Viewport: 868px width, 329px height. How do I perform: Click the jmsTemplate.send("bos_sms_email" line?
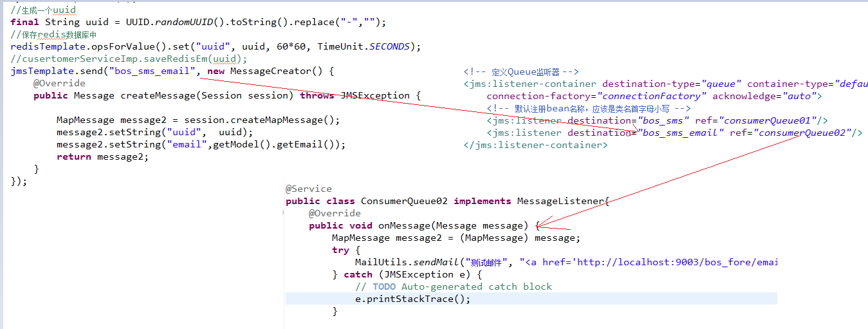[172, 71]
